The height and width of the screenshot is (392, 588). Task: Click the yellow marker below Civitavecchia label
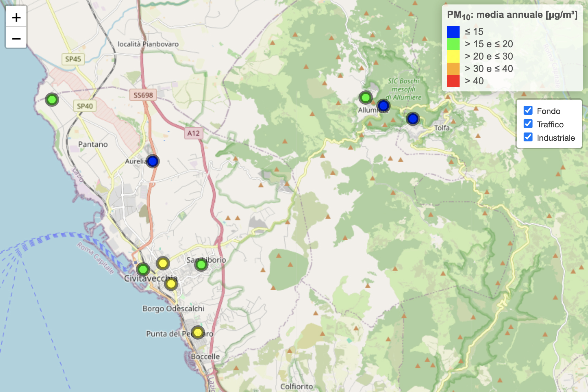171,284
